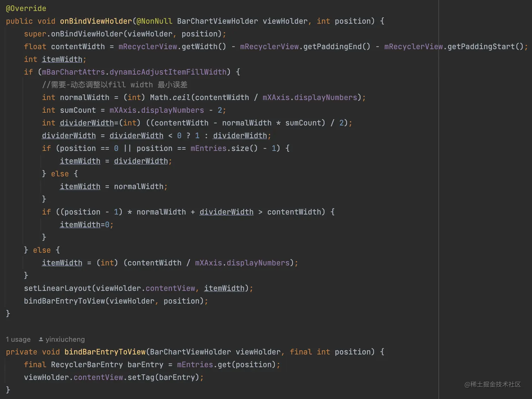Click dynamicAdjustItemFillWidth field
532x399 pixels.
[x=168, y=72]
